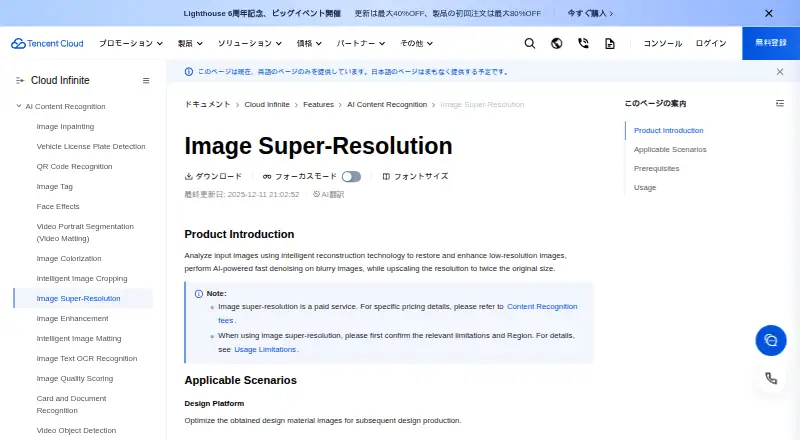This screenshot has width=800, height=440.
Task: Click the ログイン link
Action: click(x=711, y=43)
